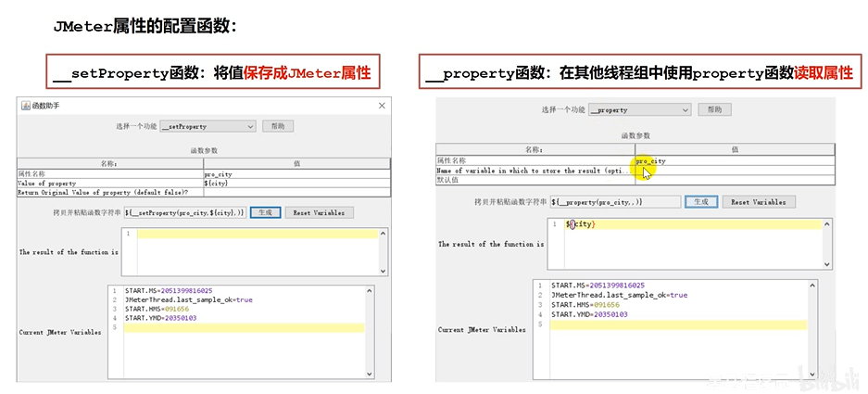Click empty line 1 in left result area
This screenshot has height=394, width=868.
[x=258, y=234]
